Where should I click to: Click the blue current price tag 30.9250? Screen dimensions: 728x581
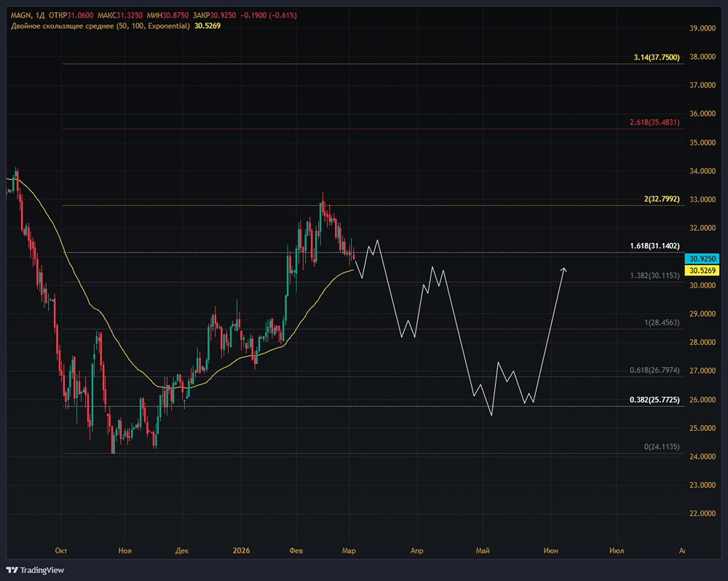point(702,258)
